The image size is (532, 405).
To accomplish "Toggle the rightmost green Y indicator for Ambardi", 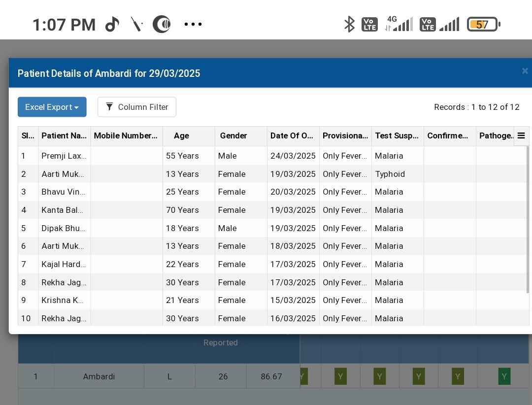I will [504, 376].
